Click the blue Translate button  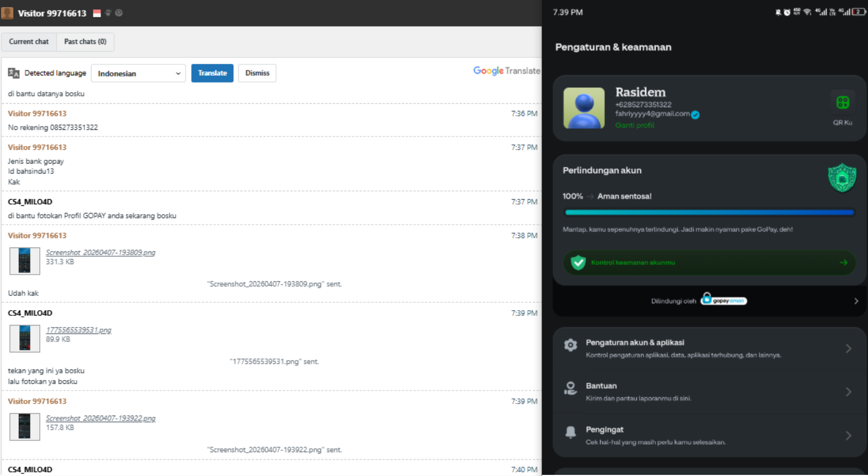212,73
